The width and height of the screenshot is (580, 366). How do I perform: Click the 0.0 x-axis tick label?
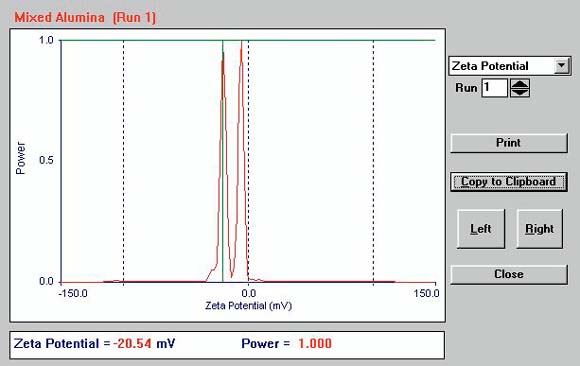coord(249,293)
